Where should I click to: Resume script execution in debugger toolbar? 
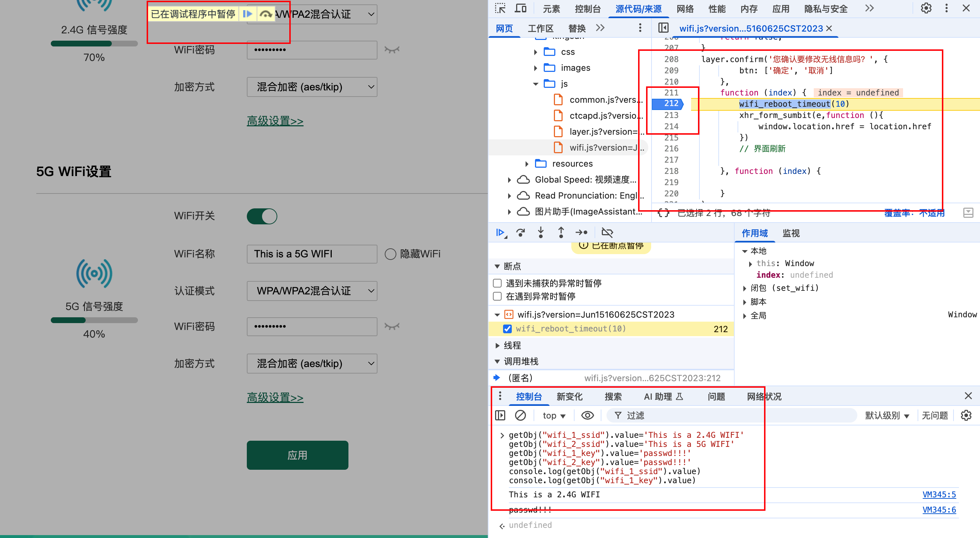click(501, 232)
